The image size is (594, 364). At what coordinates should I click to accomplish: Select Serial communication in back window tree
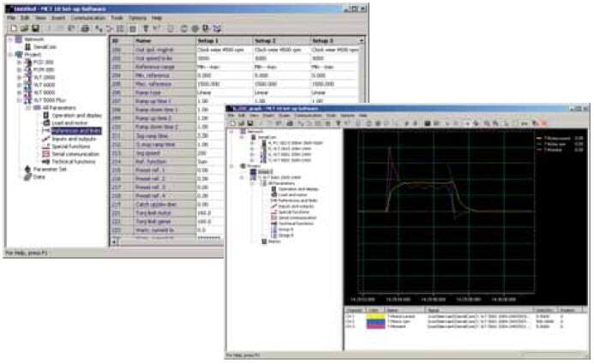[75, 154]
